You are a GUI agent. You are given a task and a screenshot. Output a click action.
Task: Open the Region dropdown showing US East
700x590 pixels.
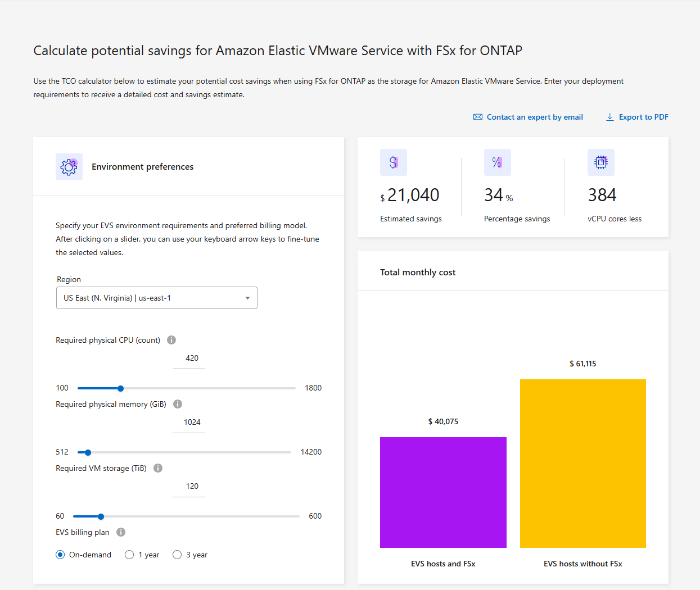157,298
